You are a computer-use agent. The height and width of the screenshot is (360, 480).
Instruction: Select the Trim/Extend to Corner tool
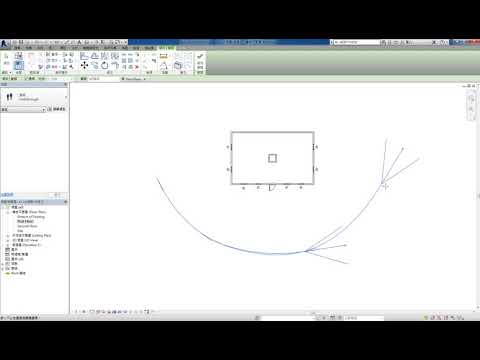(x=115, y=65)
